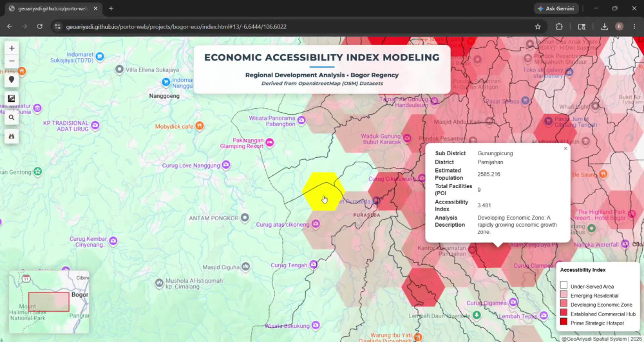The image size is (644, 342).
Task: Click the KP Tradisional Adat Urug marker
Action: click(x=95, y=125)
